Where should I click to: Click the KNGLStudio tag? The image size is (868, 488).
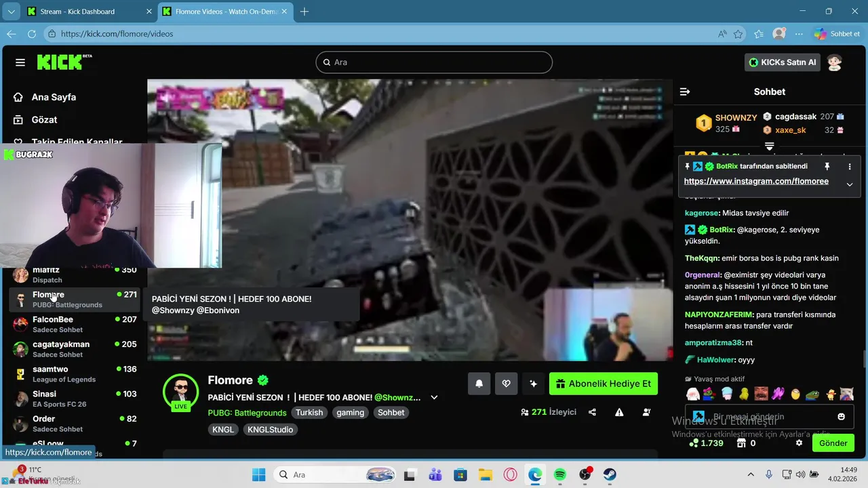pos(270,429)
